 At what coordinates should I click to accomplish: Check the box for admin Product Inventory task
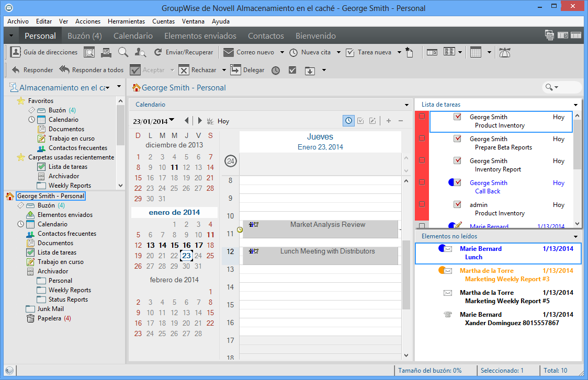click(458, 204)
